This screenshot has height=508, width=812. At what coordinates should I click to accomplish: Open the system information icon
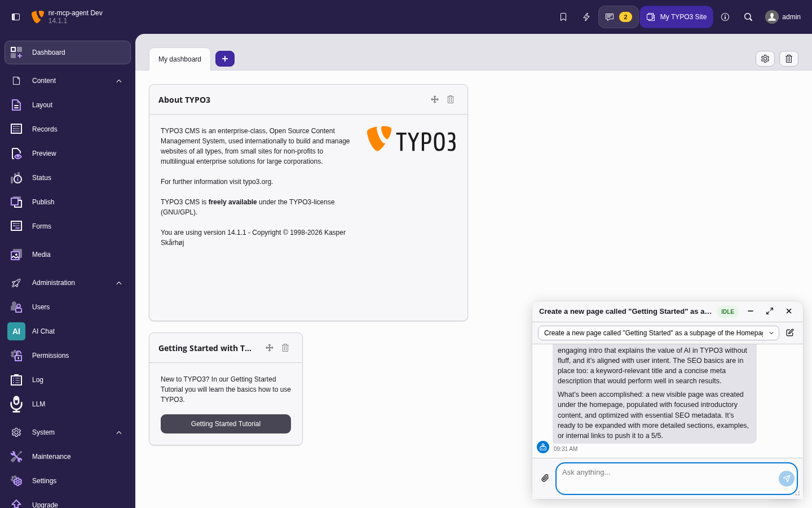coord(725,17)
